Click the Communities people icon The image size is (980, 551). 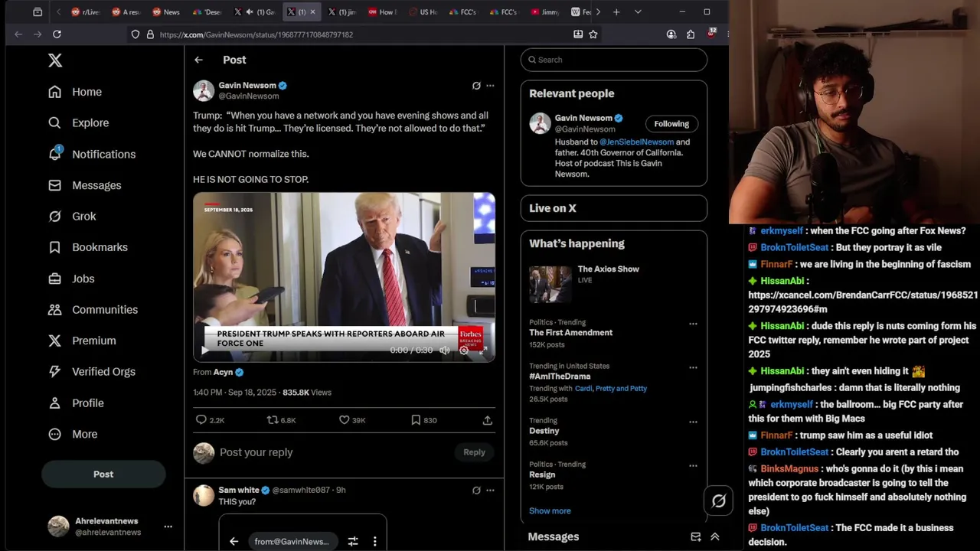54,310
